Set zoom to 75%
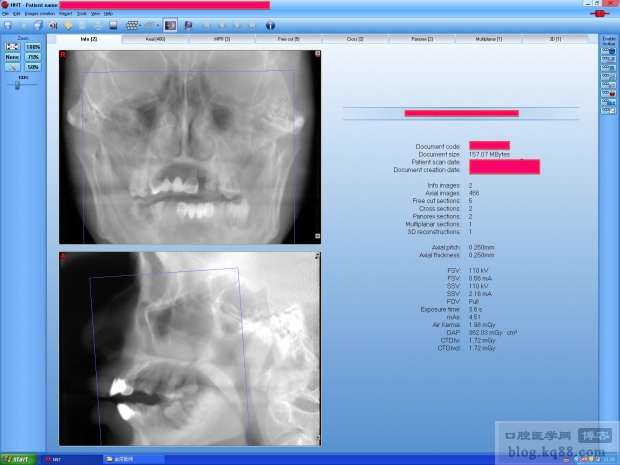This screenshot has width=620, height=465. coord(33,57)
